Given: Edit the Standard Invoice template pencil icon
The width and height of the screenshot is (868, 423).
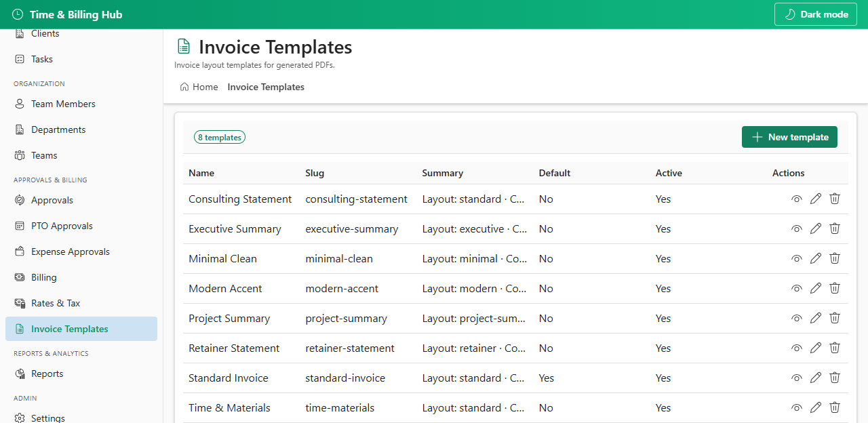Looking at the screenshot, I should tap(816, 378).
